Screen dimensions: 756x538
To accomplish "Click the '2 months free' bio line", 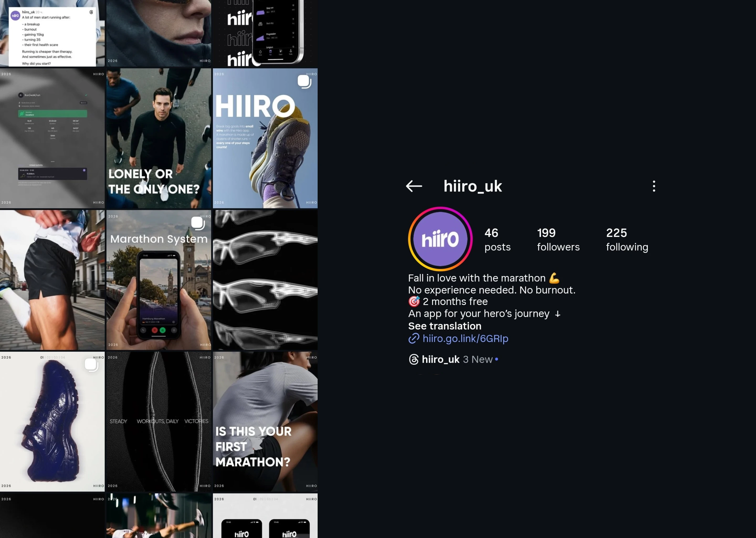I will pyautogui.click(x=448, y=302).
